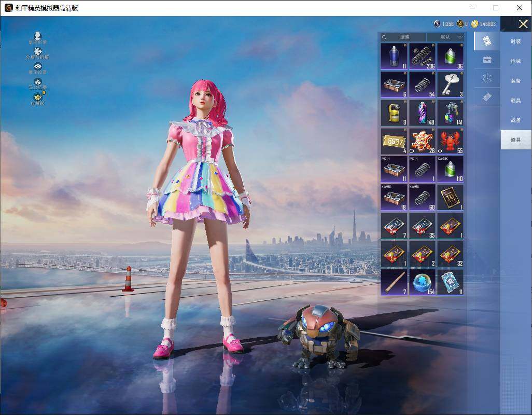The image size is (532, 415).
Task: Select the blue stamp card with count 11
Action: coord(450,282)
